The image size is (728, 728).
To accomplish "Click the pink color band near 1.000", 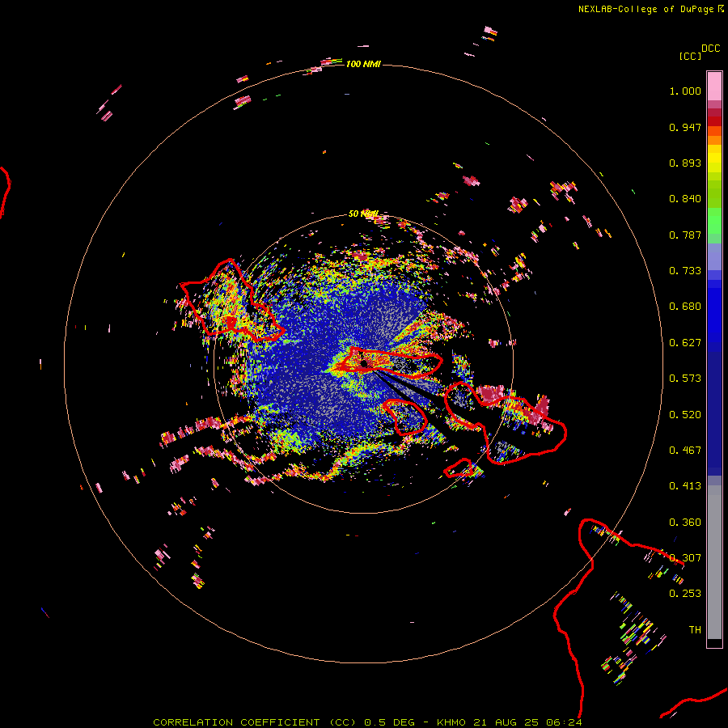I will coord(714,87).
